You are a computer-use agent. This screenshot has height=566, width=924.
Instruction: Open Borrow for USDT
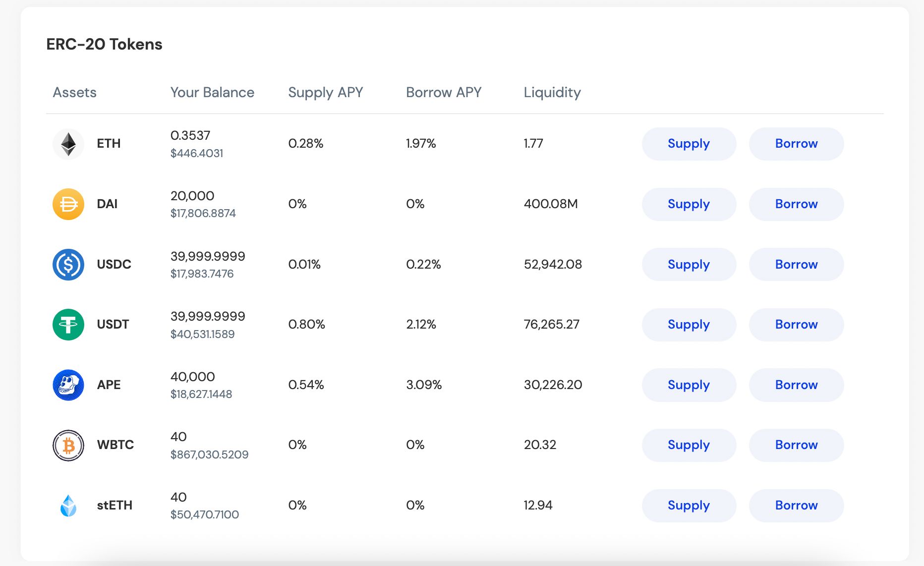(x=796, y=325)
